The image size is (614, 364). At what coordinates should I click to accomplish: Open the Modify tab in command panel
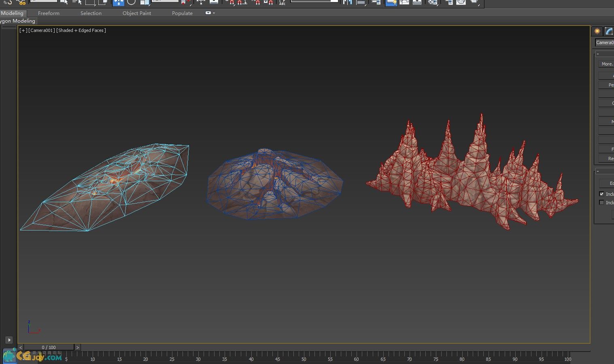pyautogui.click(x=609, y=31)
